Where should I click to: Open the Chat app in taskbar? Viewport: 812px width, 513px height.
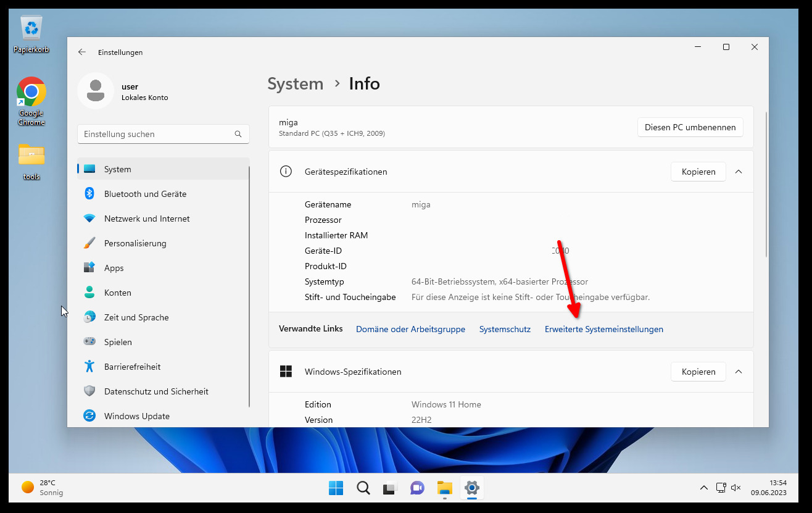pos(418,488)
